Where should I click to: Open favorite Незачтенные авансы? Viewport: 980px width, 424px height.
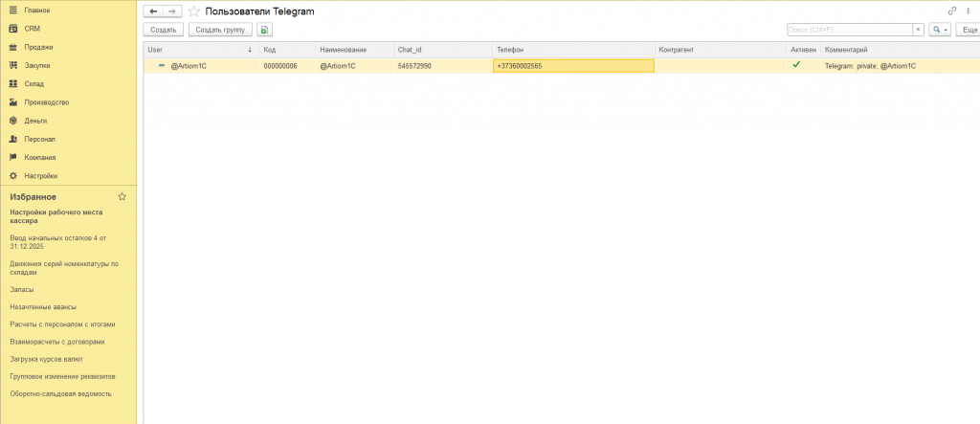click(43, 307)
